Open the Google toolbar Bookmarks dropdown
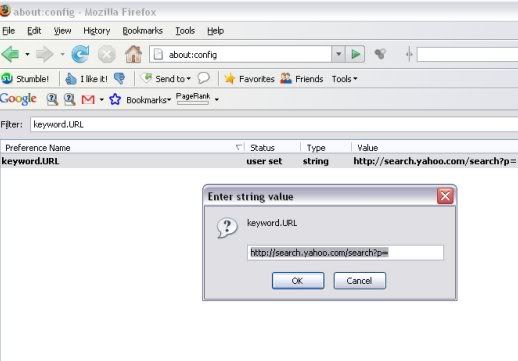This screenshot has height=361, width=518. pyautogui.click(x=149, y=100)
